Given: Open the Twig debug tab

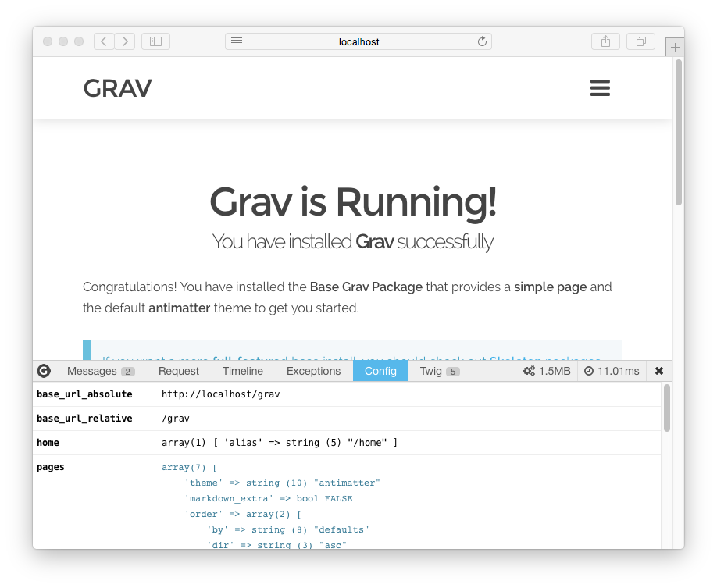Looking at the screenshot, I should click(439, 371).
